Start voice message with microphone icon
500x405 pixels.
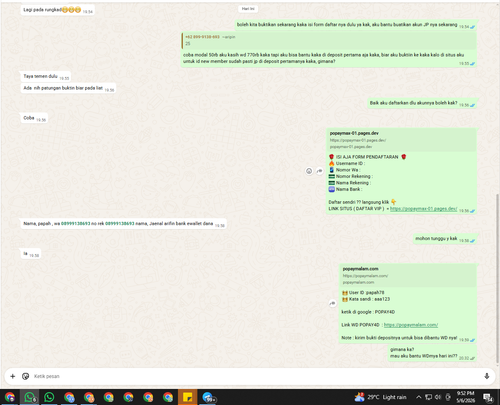[x=487, y=376]
